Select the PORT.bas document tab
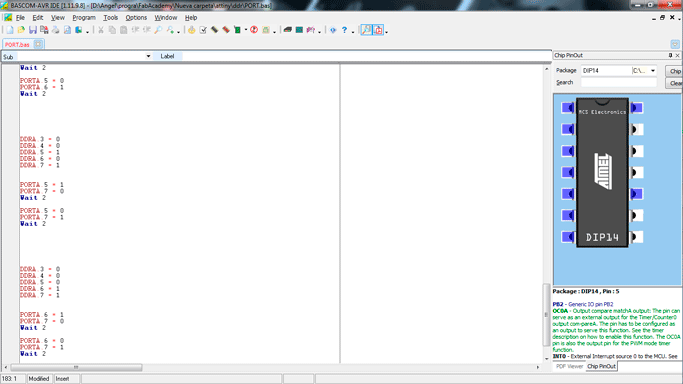Image resolution: width=683 pixels, height=384 pixels. [x=17, y=44]
